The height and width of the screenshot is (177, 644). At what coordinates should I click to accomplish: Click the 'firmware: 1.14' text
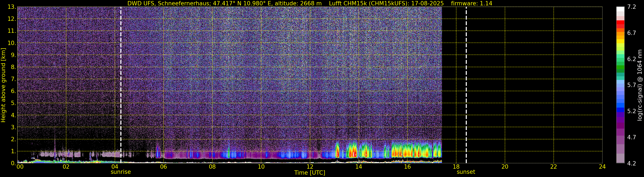[x=472, y=3]
